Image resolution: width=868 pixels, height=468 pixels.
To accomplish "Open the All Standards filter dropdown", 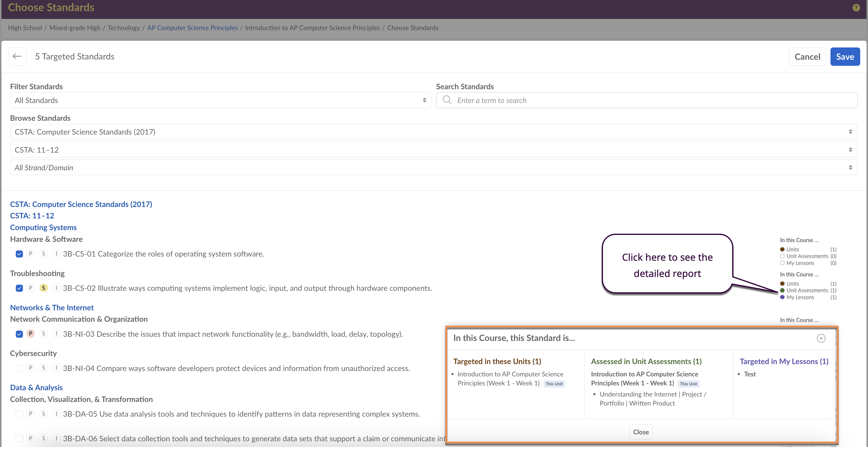I will pyautogui.click(x=220, y=100).
